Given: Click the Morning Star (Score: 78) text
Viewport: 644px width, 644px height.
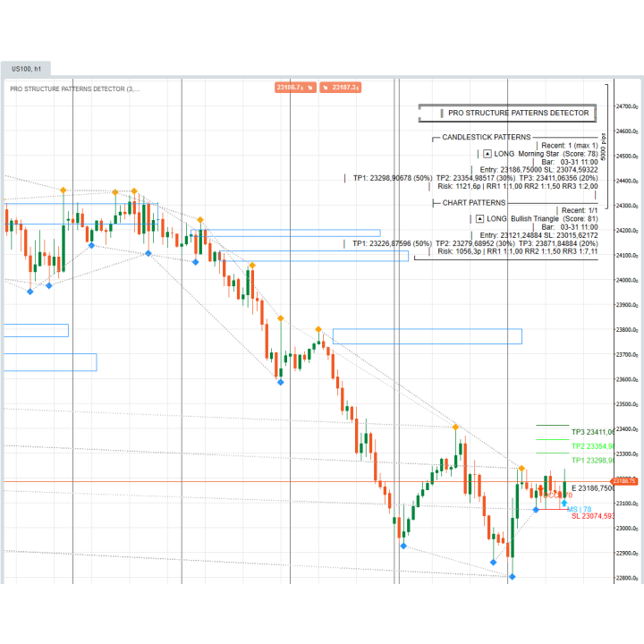Looking at the screenshot, I should pos(558,154).
